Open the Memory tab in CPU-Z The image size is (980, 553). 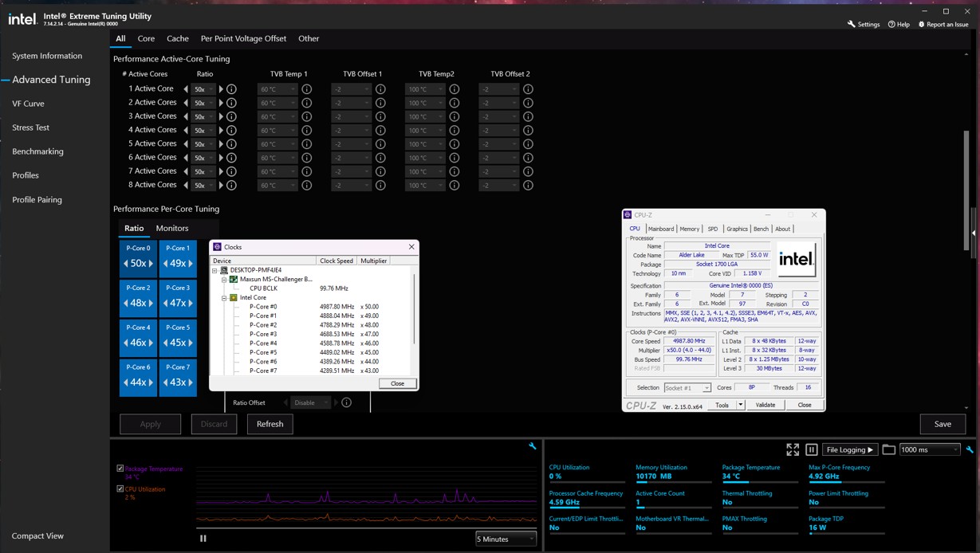[690, 229]
